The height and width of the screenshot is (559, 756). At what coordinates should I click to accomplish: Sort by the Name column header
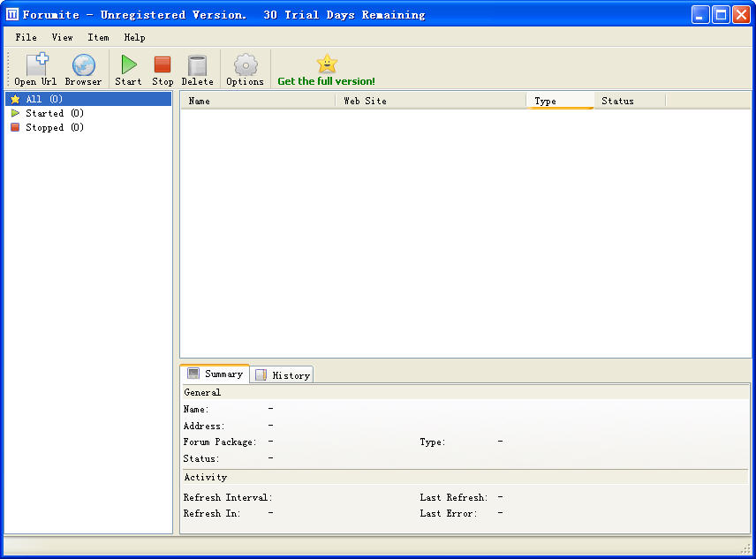(258, 102)
